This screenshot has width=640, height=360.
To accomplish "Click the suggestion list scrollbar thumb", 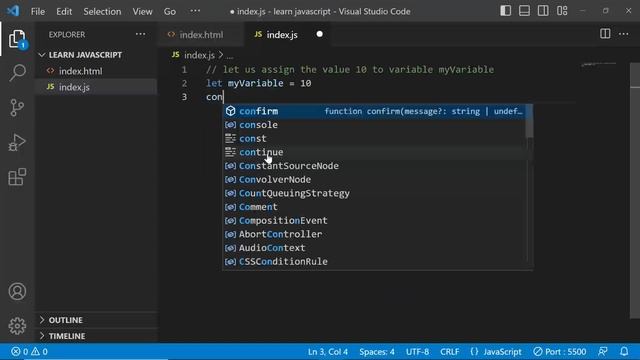I will pos(529,121).
